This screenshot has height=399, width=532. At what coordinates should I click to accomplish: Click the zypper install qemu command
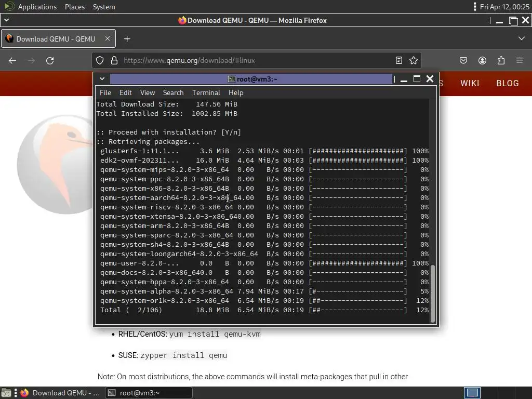[x=183, y=355]
